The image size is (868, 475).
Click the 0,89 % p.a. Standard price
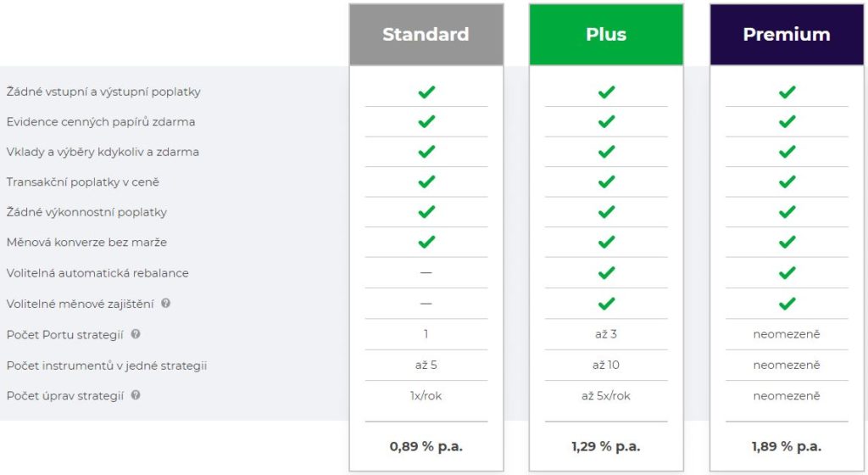pos(426,446)
